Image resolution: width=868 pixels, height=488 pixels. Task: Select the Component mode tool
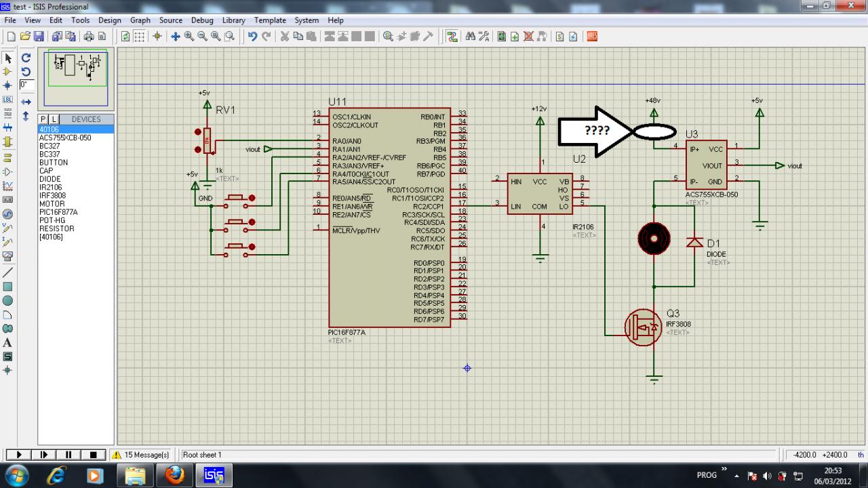tap(8, 71)
